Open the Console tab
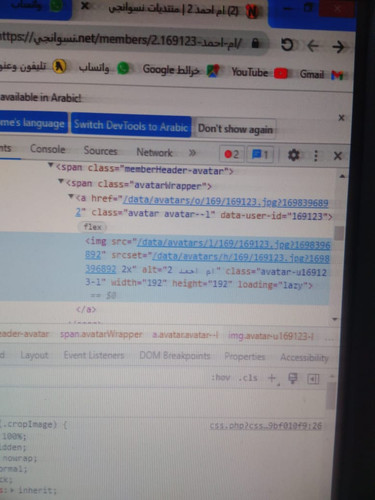The height and width of the screenshot is (500, 375). coord(48,149)
